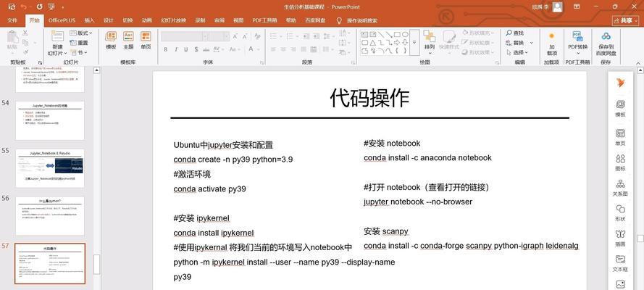Viewport: 644px width, 290px height.
Task: Click the Undo arrow icon
Action: pyautogui.click(x=24, y=7)
